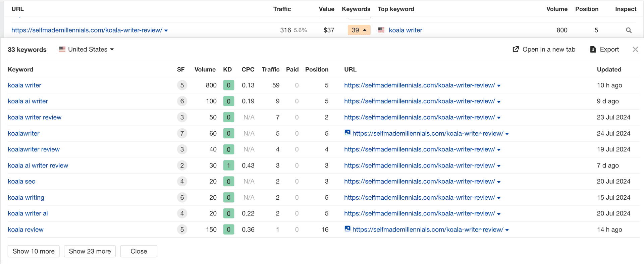Click the $37 value in top row
Screen dimensions: 644x264
click(329, 30)
